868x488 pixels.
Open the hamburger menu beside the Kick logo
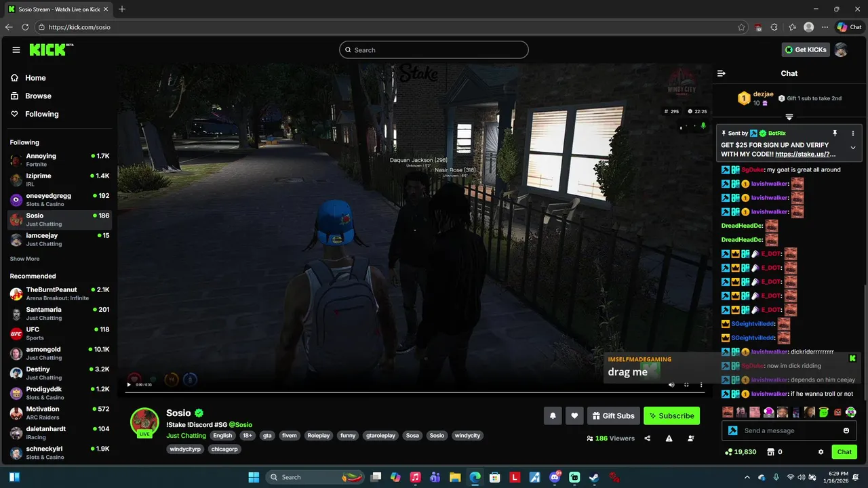point(16,49)
